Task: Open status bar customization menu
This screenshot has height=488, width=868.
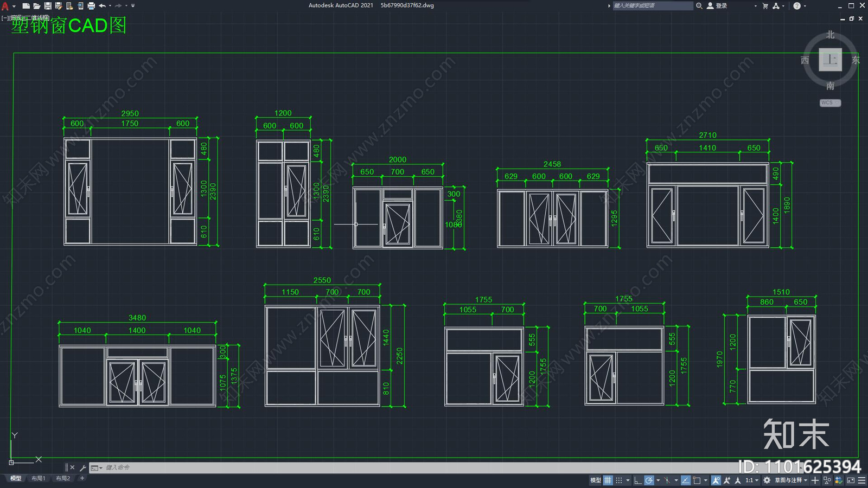Action: (x=861, y=480)
